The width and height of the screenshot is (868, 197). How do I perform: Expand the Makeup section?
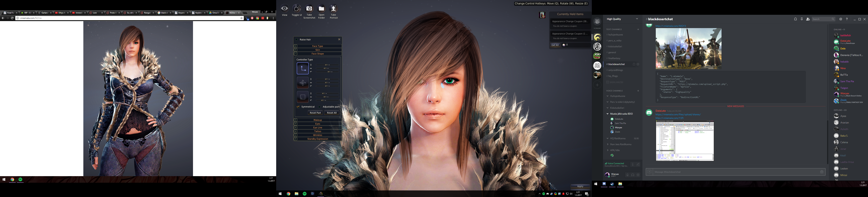tap(296, 120)
